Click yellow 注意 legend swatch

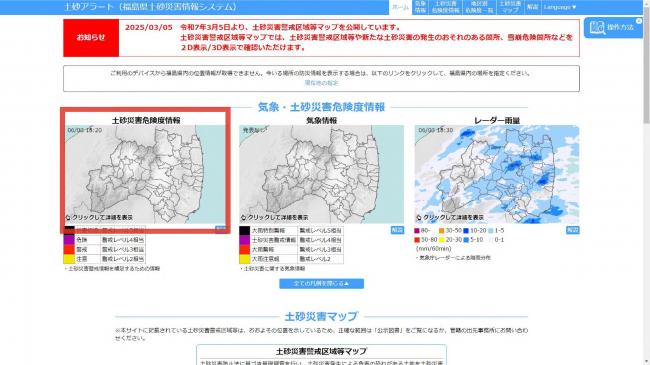69,259
